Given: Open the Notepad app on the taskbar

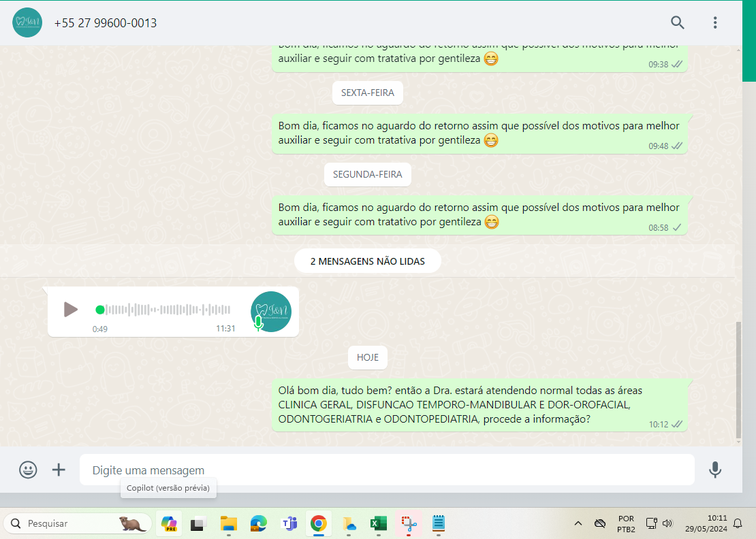Looking at the screenshot, I should (x=438, y=523).
